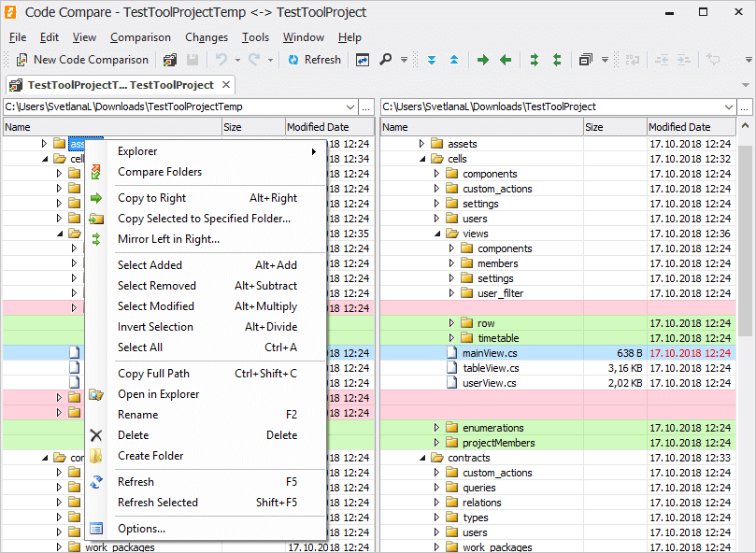This screenshot has height=553, width=756.
Task: Click the Delete X icon in context menu
Action: tap(96, 435)
